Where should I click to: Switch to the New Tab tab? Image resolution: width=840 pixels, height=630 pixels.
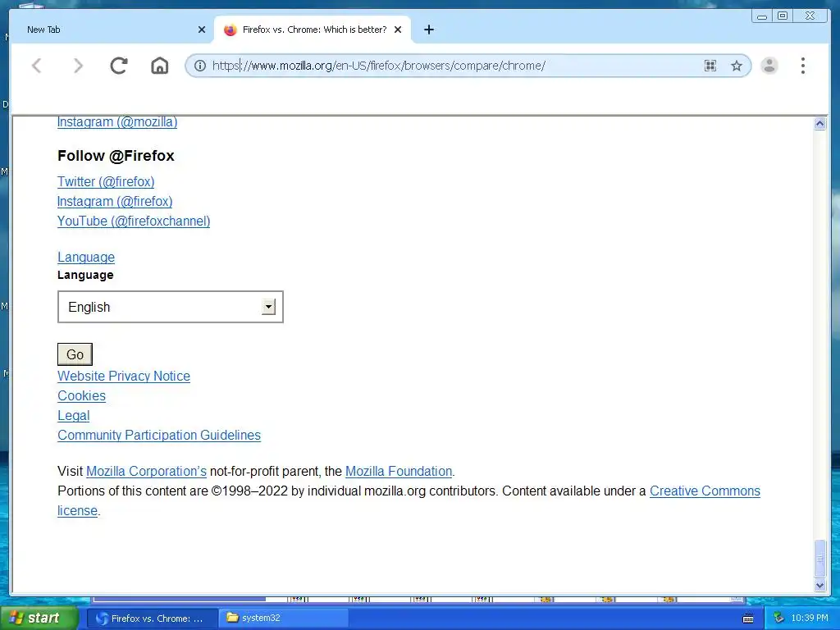pos(112,30)
